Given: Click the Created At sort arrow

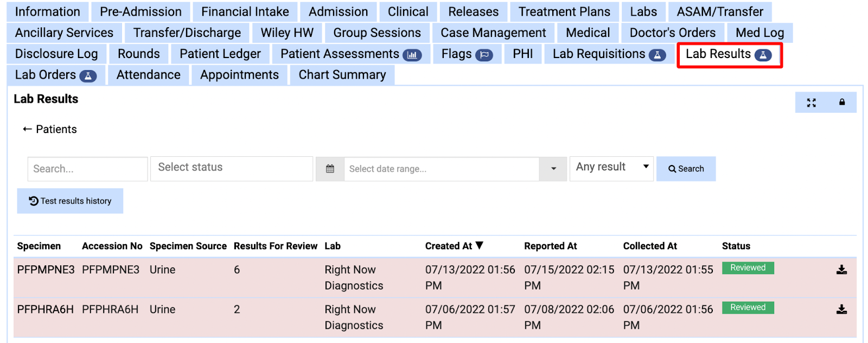Looking at the screenshot, I should (x=480, y=246).
